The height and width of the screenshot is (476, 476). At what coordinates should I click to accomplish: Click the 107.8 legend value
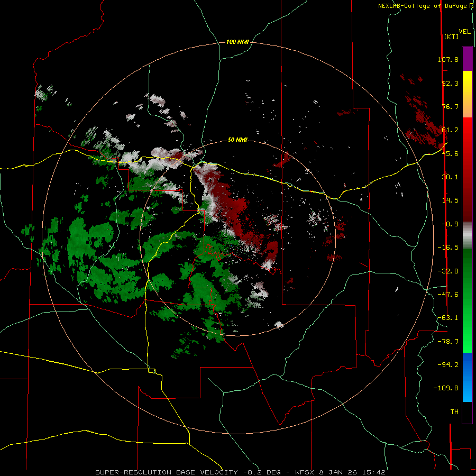[x=448, y=59]
